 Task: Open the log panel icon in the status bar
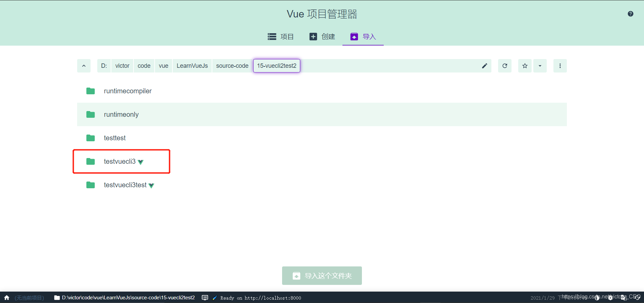205,298
